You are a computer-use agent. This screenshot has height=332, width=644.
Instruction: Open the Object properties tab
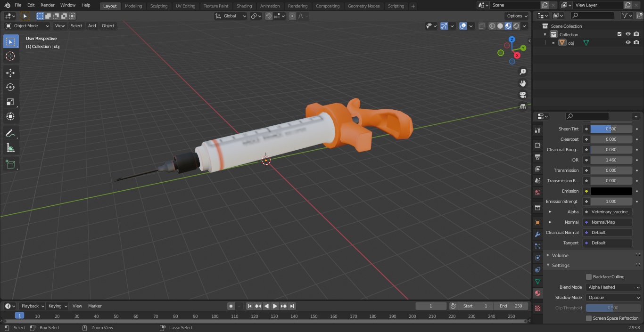click(x=537, y=222)
